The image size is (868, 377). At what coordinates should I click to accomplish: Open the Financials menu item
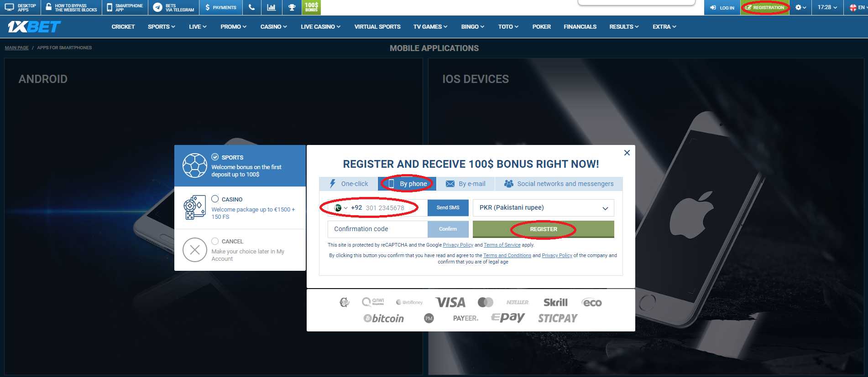580,27
